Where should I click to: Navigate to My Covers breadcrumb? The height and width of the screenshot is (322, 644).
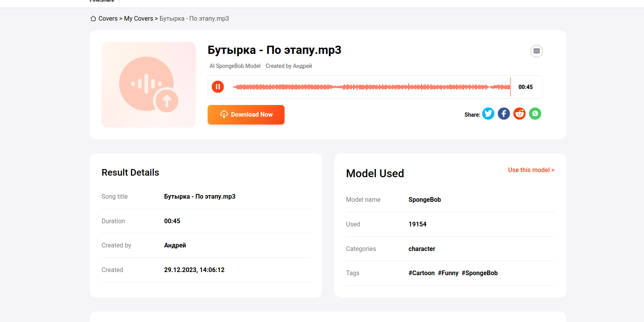tap(139, 19)
